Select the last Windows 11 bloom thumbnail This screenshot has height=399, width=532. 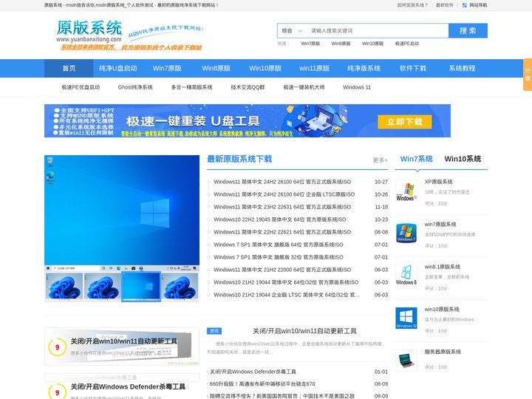pyautogui.click(x=180, y=287)
